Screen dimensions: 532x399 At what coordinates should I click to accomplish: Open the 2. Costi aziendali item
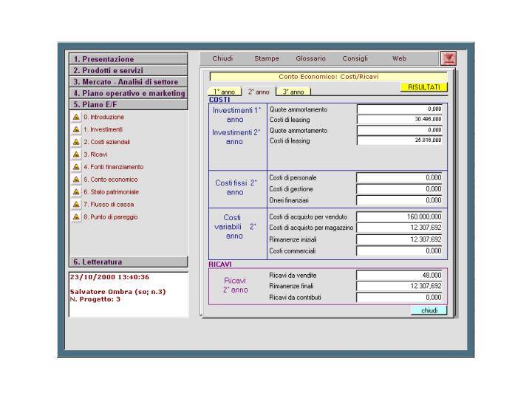pyautogui.click(x=107, y=142)
